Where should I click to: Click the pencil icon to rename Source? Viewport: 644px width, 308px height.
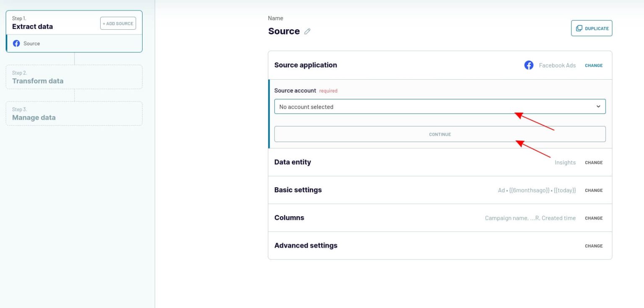pyautogui.click(x=308, y=31)
